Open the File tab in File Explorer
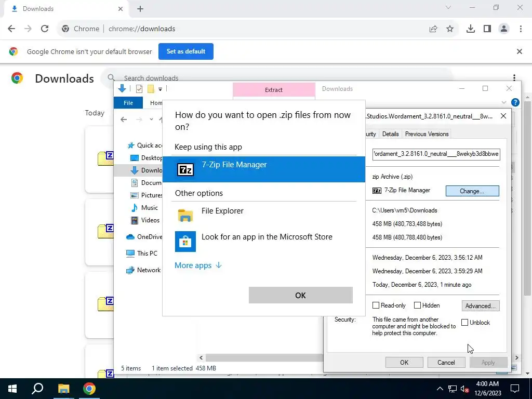This screenshot has width=532, height=399. coord(128,103)
